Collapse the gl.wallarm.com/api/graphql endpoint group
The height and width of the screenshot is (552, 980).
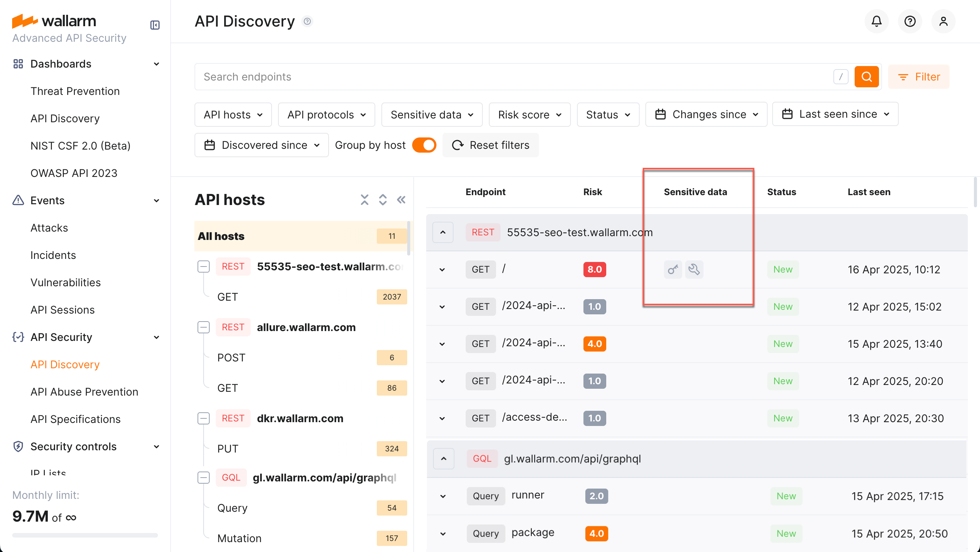coord(443,459)
